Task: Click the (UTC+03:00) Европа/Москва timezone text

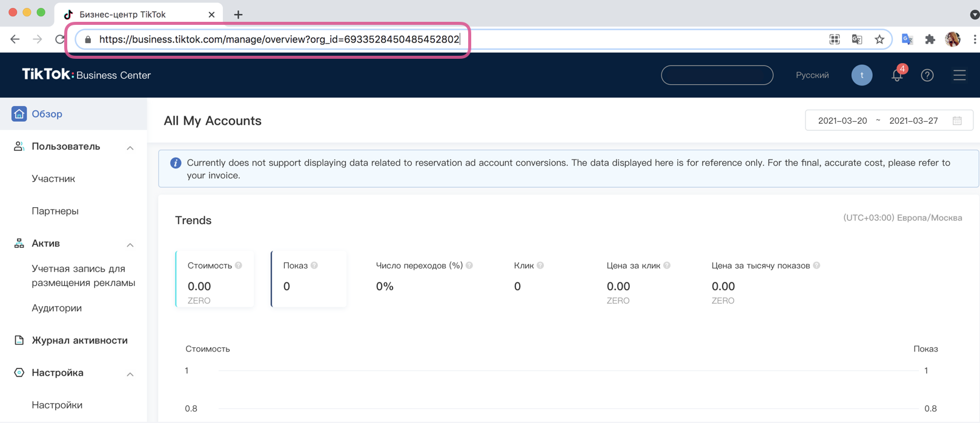Action: (902, 218)
